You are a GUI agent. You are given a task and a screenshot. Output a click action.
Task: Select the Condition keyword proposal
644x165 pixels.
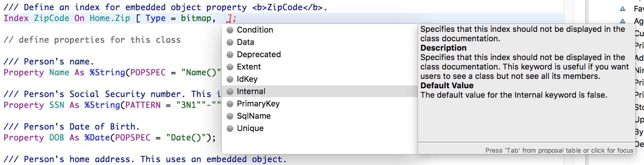255,30
